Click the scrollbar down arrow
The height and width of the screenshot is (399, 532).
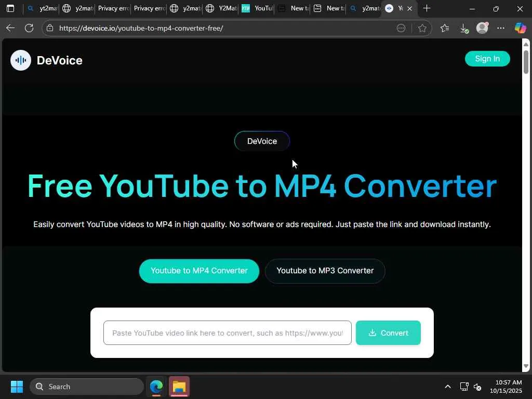pos(526,366)
